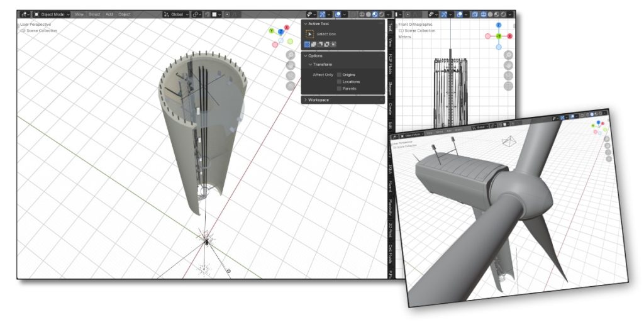
Task: Open the Add menu in the main viewport header
Action: pos(109,14)
